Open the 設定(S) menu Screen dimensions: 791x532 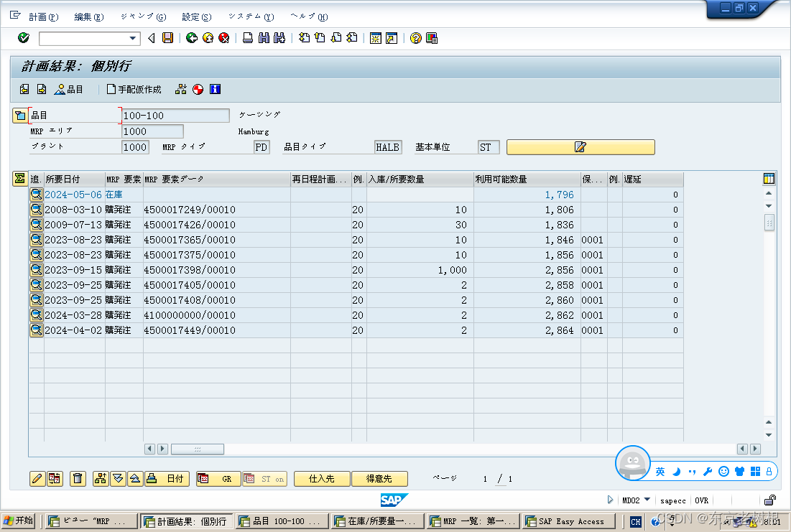[197, 17]
